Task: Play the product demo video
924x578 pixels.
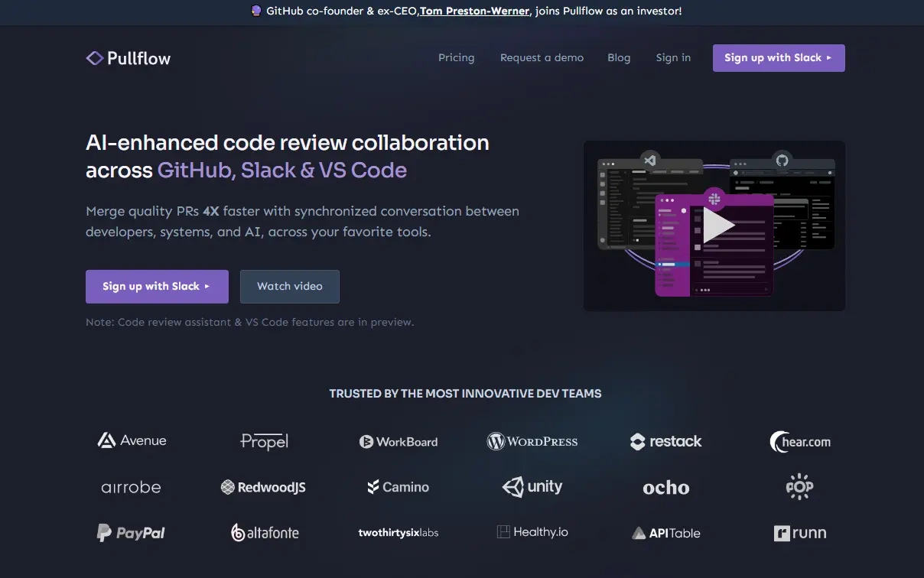Action: click(x=717, y=226)
